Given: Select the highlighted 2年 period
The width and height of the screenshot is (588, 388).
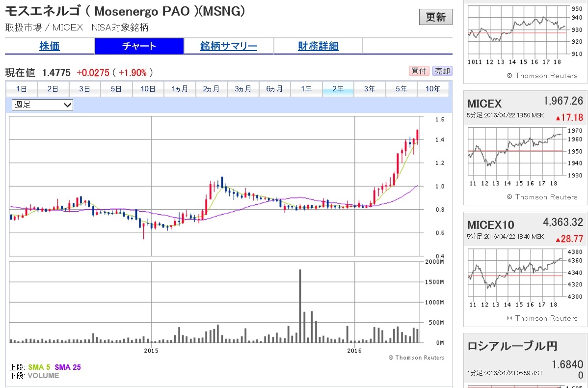Looking at the screenshot, I should pyautogui.click(x=338, y=89).
